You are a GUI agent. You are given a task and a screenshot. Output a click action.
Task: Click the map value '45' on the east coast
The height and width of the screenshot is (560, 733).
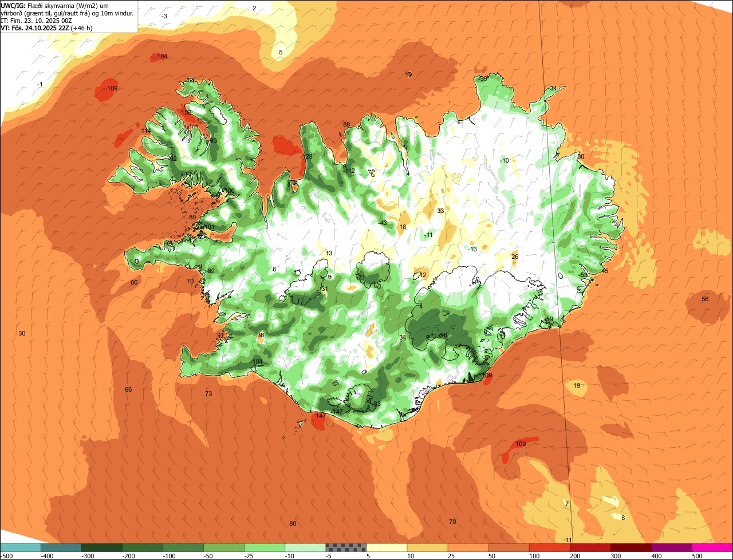click(x=605, y=271)
